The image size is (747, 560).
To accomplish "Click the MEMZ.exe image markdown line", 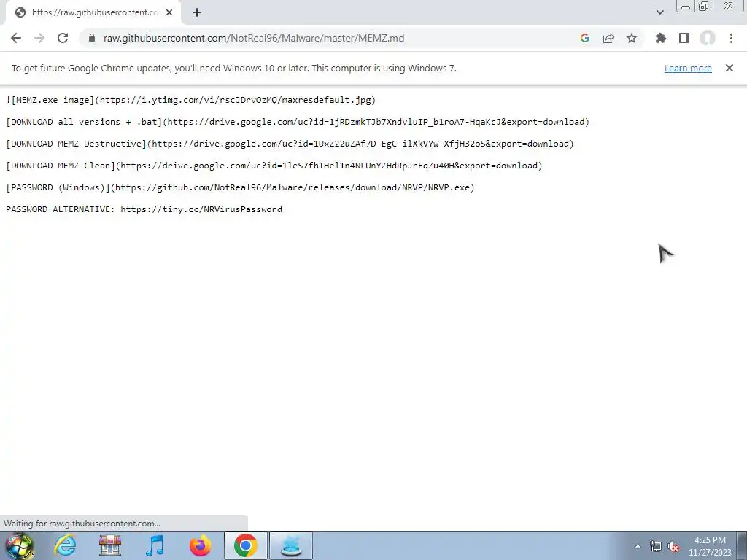I will (190, 100).
